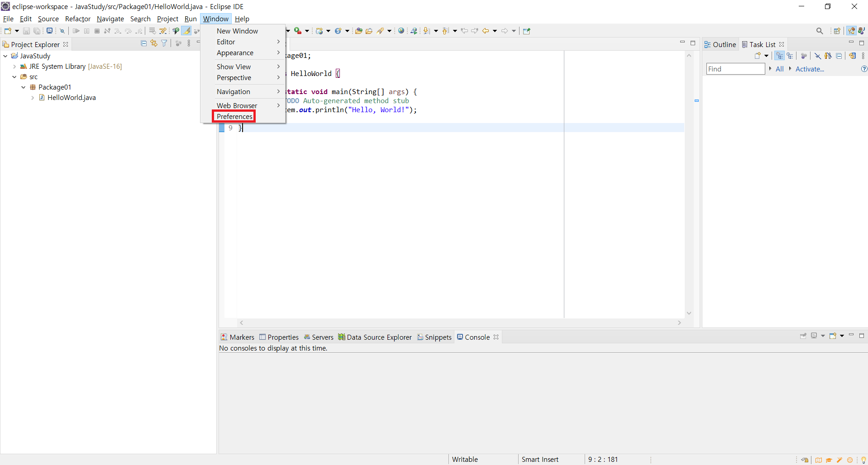Image resolution: width=868 pixels, height=465 pixels.
Task: Click the Find field in Task List
Action: tap(735, 69)
